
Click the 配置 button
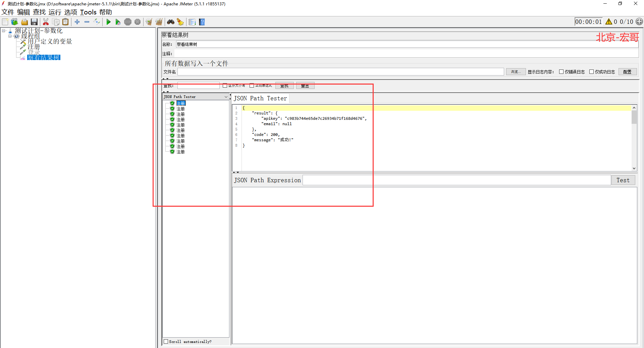click(x=627, y=72)
